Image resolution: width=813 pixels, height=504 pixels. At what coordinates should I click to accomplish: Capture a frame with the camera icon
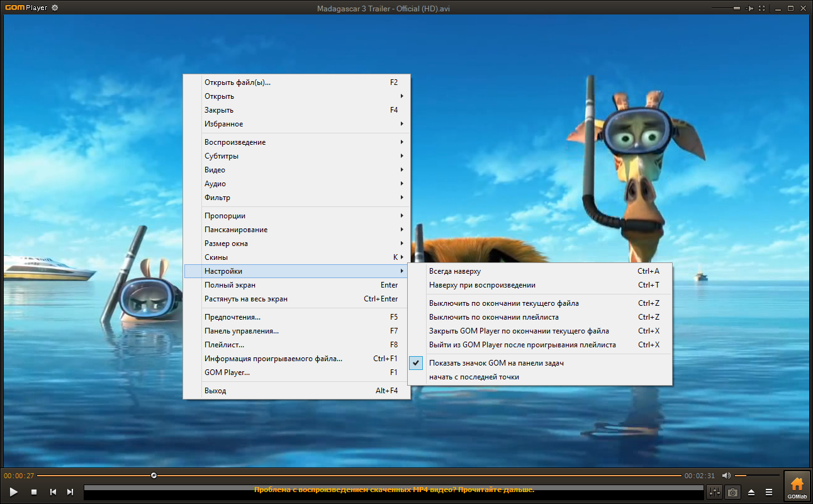coord(732,492)
